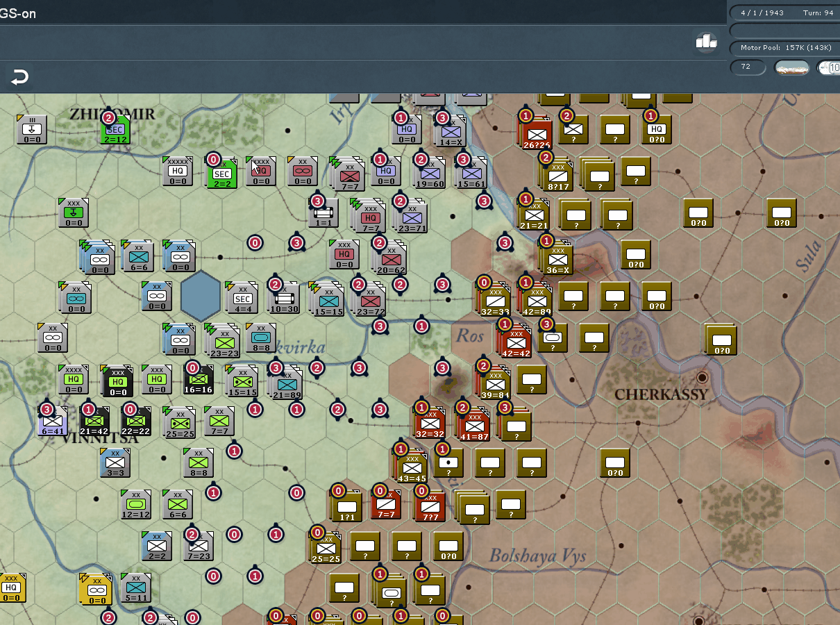Click the ZHITOMIR city label
Screen dimensions: 840x625
pos(112,113)
